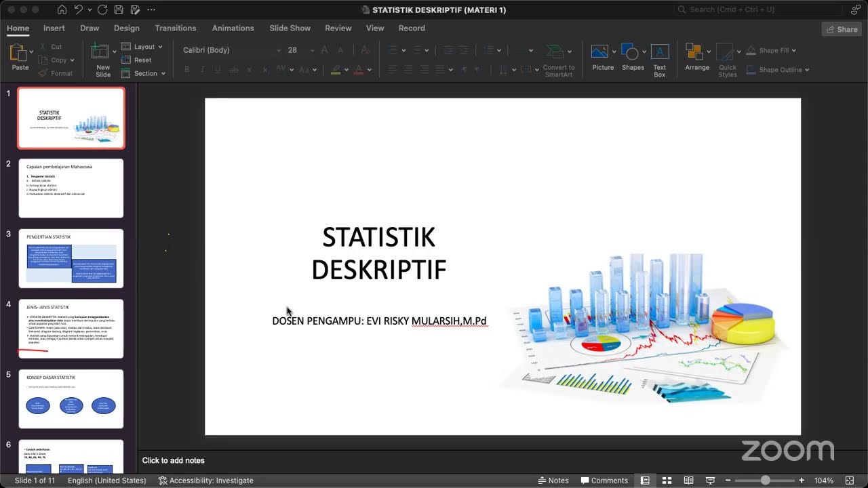Switch to Slide Sorter view
This screenshot has height=488, width=868.
(667, 481)
